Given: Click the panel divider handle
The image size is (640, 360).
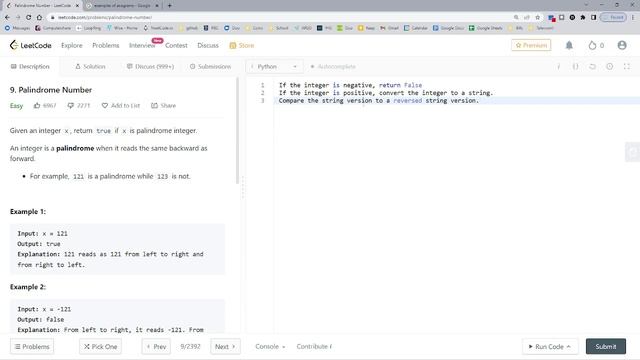Looking at the screenshot, I should pyautogui.click(x=243, y=188).
